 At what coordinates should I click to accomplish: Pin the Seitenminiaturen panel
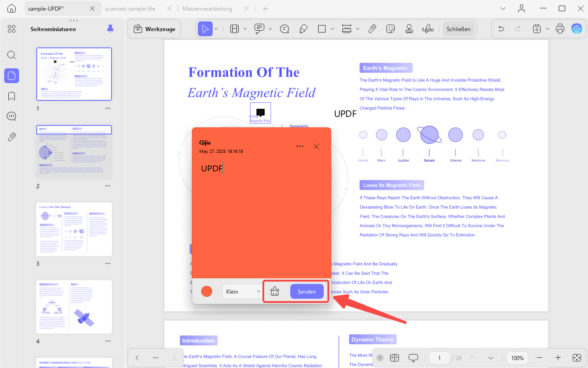coord(110,29)
